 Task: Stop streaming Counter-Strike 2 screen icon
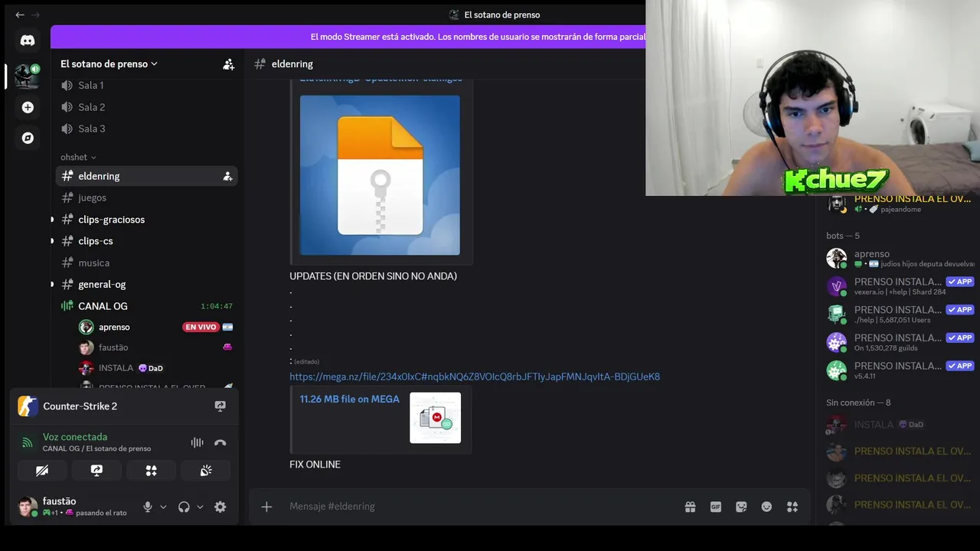tap(220, 406)
